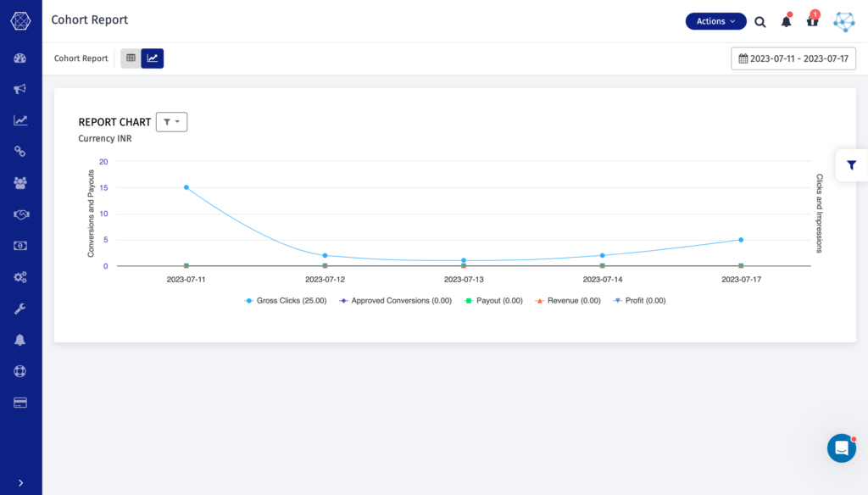This screenshot has height=495, width=868.
Task: Open the link management icon in sidebar
Action: [19, 151]
